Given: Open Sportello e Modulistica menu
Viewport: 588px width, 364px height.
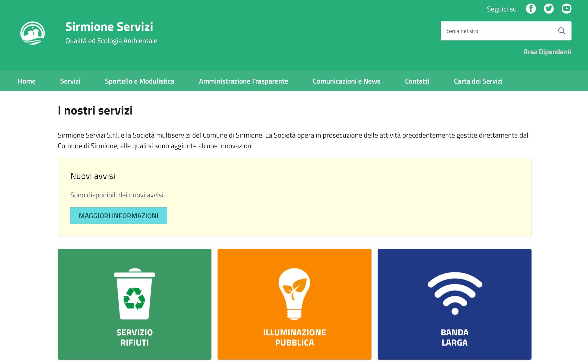Looking at the screenshot, I should coord(140,81).
